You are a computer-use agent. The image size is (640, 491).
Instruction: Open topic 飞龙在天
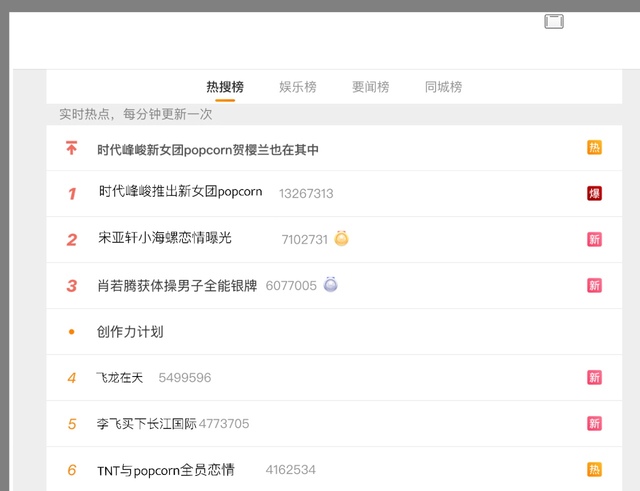pyautogui.click(x=120, y=378)
